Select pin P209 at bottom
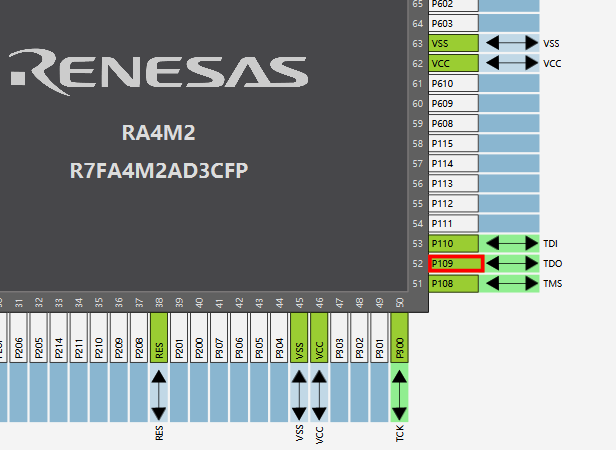The image size is (616, 450). click(119, 338)
